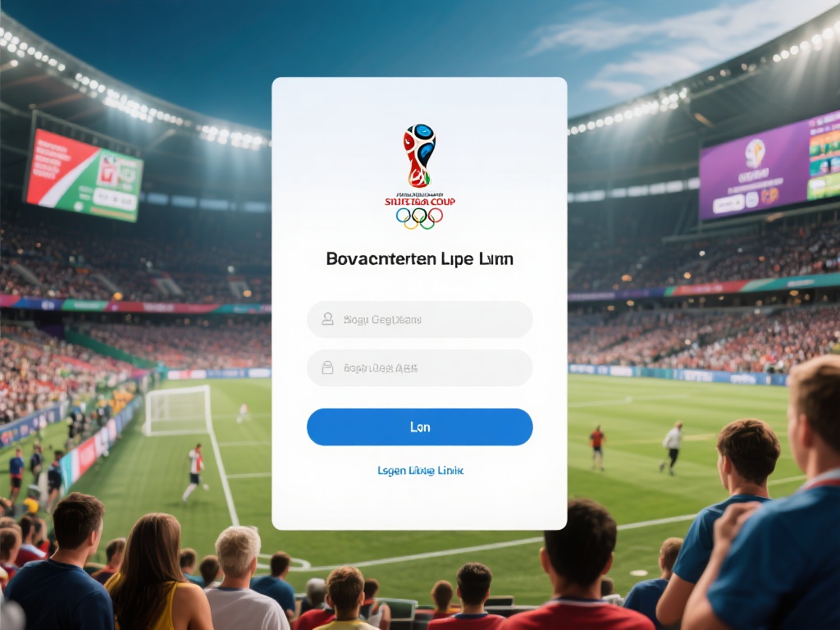Screen dimensions: 840x630
Task: Click the long-haired woman in yellow top
Action: [x=155, y=573]
